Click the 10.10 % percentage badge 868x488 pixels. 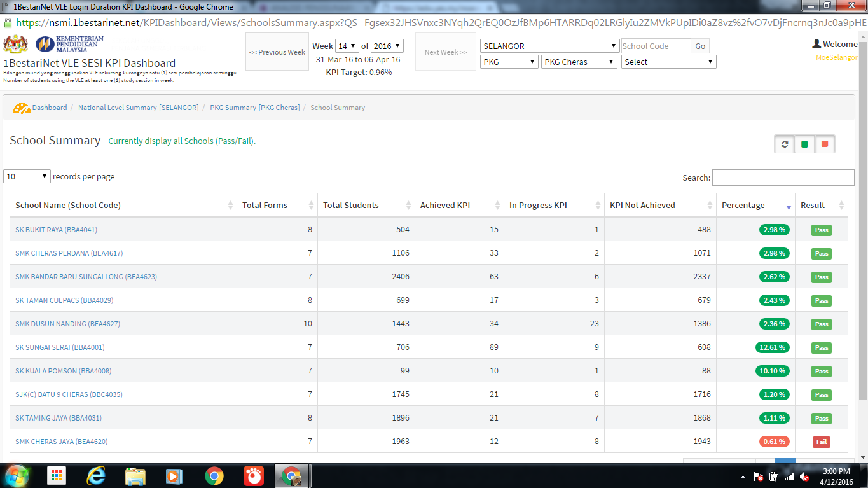772,371
